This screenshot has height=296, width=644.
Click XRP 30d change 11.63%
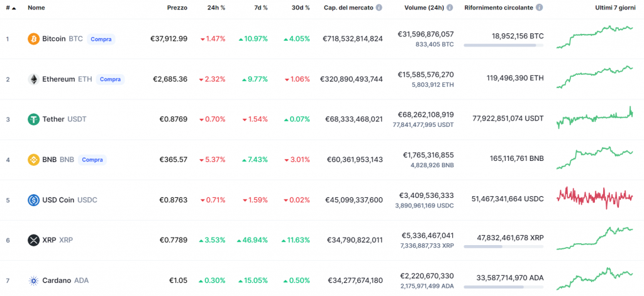click(296, 240)
